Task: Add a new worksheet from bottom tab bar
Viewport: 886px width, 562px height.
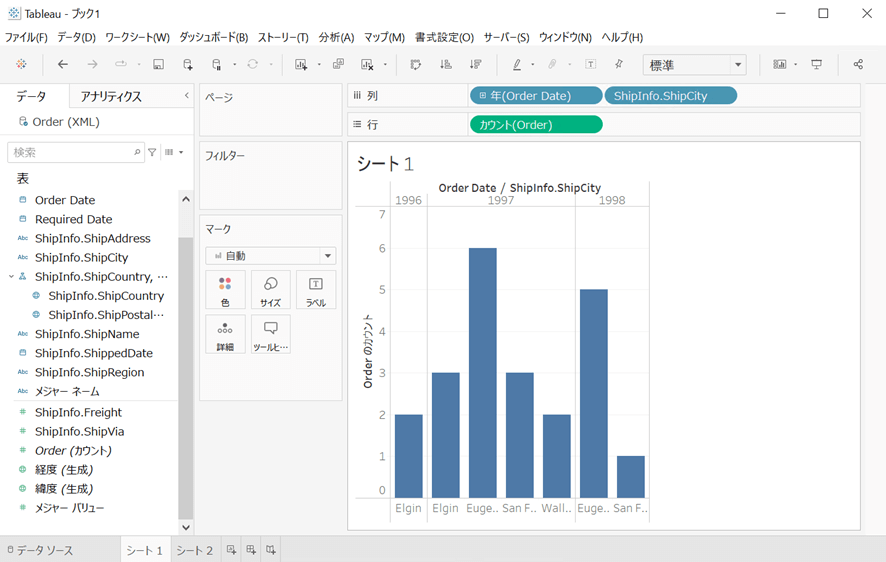Action: 232,550
